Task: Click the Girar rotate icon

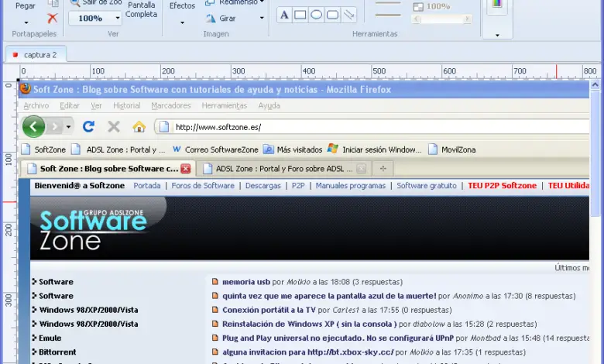Action: pyautogui.click(x=211, y=18)
